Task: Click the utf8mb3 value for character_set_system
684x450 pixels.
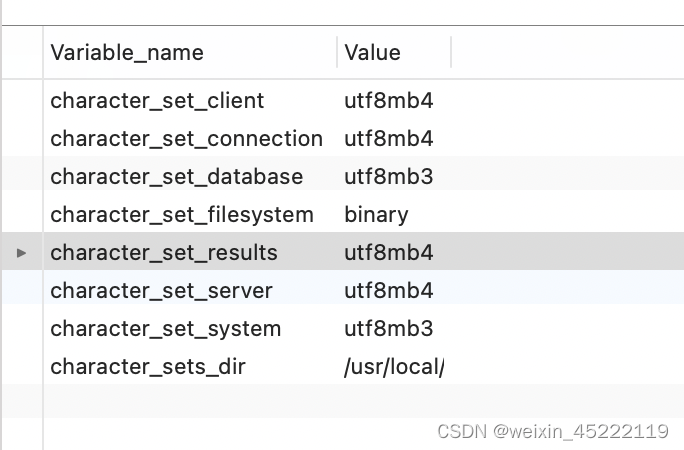Action: click(x=389, y=329)
